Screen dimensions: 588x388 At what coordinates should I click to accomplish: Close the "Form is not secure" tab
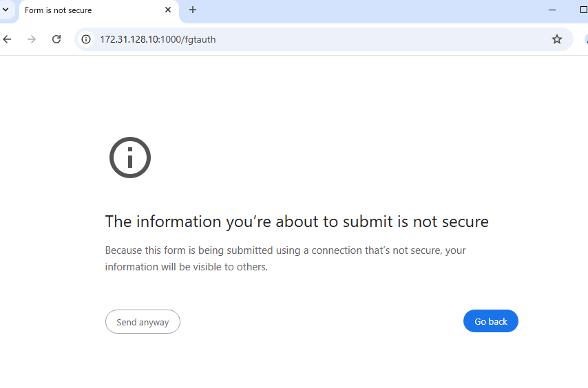click(x=168, y=10)
